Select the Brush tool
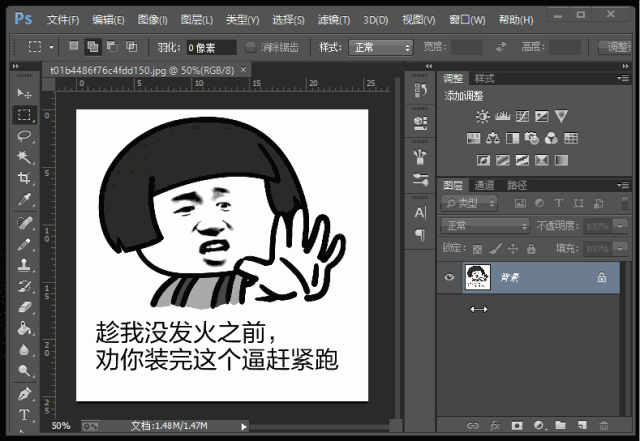This screenshot has height=441, width=640. [x=24, y=244]
